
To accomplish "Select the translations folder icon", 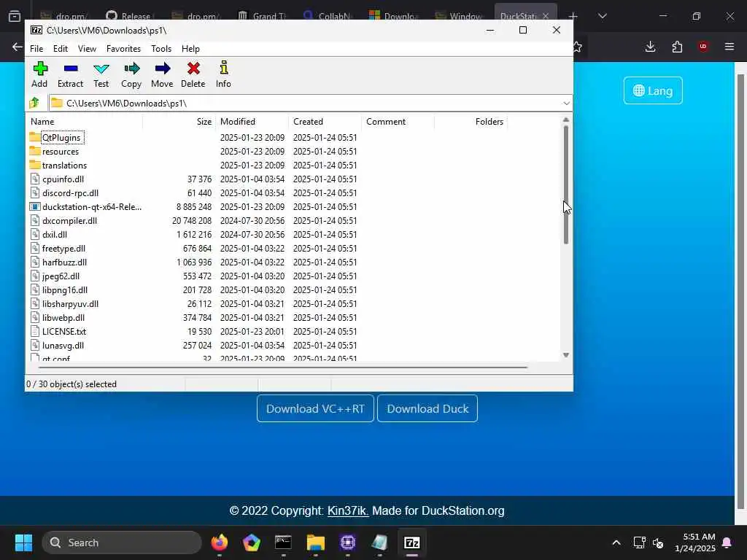I will (35, 165).
